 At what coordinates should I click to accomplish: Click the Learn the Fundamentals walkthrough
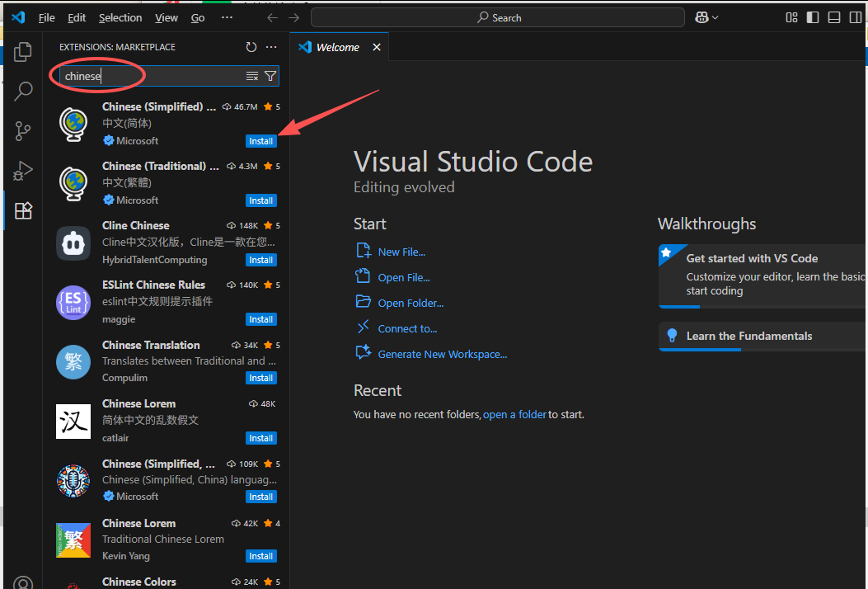point(748,336)
